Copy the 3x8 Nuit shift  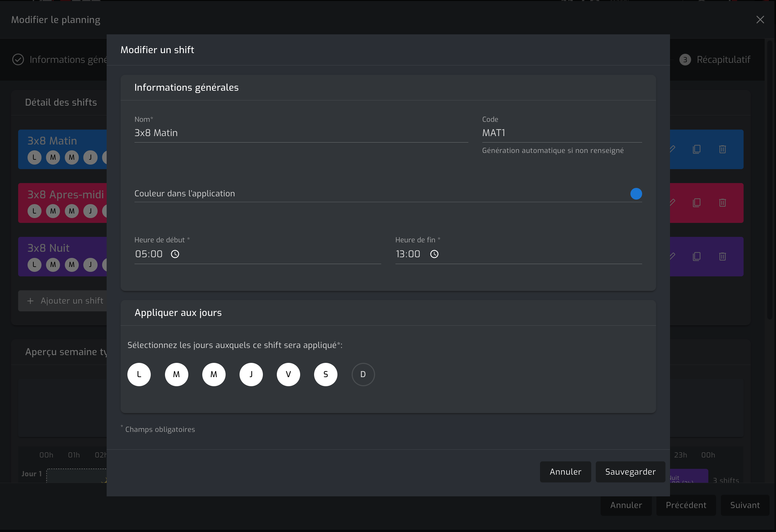point(697,256)
